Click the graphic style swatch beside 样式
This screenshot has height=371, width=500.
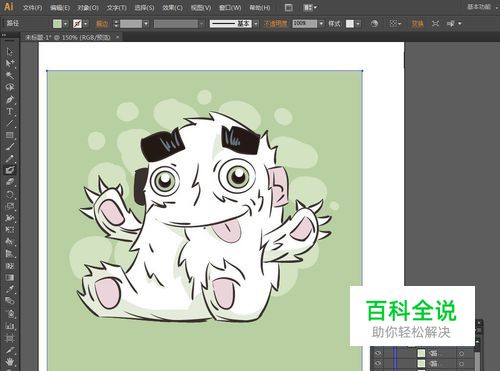(350, 24)
